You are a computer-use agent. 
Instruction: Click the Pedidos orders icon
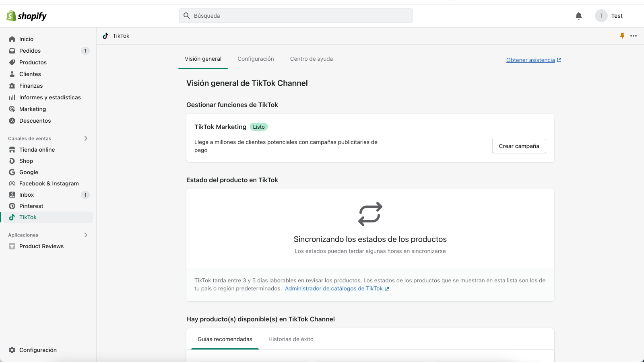pos(12,51)
